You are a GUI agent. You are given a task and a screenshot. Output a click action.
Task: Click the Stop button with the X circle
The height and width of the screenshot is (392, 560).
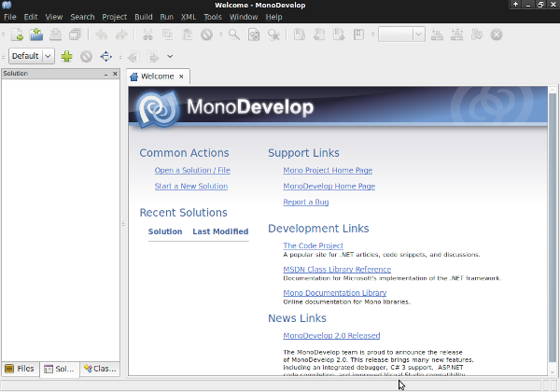(x=497, y=35)
